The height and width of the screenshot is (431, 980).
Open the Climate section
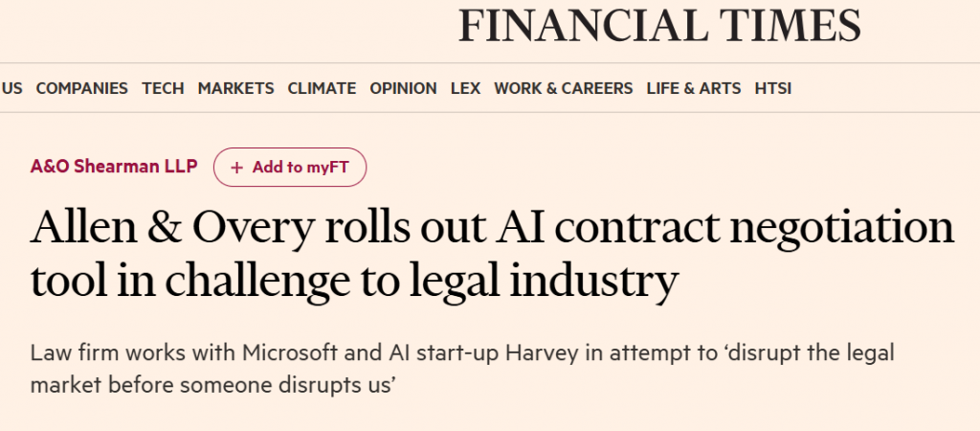point(322,88)
